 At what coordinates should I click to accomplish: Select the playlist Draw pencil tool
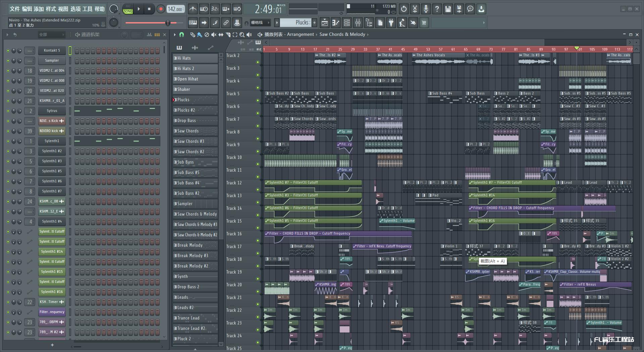193,35
